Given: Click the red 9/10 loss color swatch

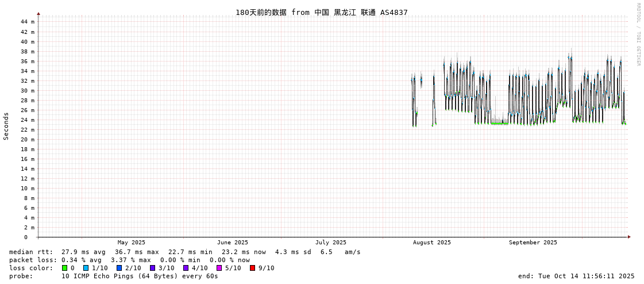Looking at the screenshot, I should [x=252, y=268].
